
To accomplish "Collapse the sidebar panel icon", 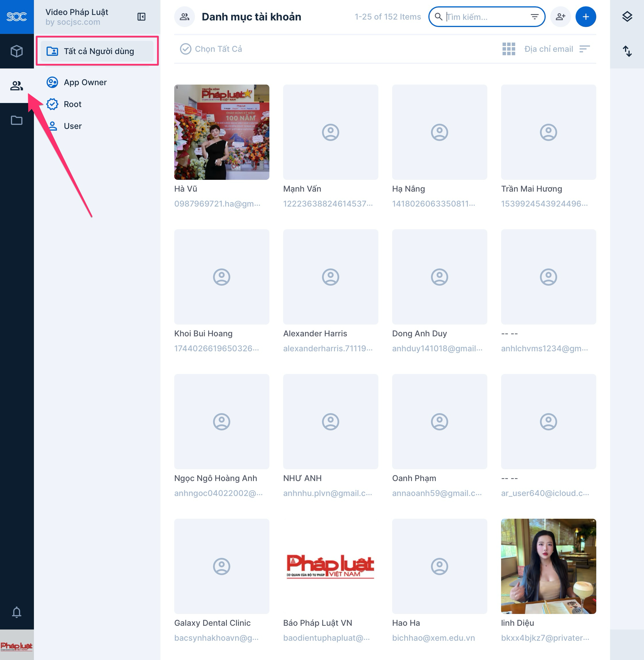I will pos(141,17).
